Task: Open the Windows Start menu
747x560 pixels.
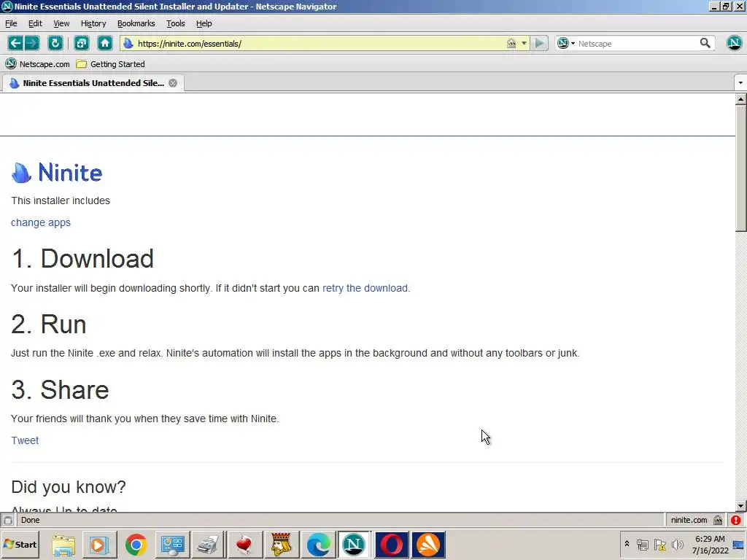Action: click(20, 544)
